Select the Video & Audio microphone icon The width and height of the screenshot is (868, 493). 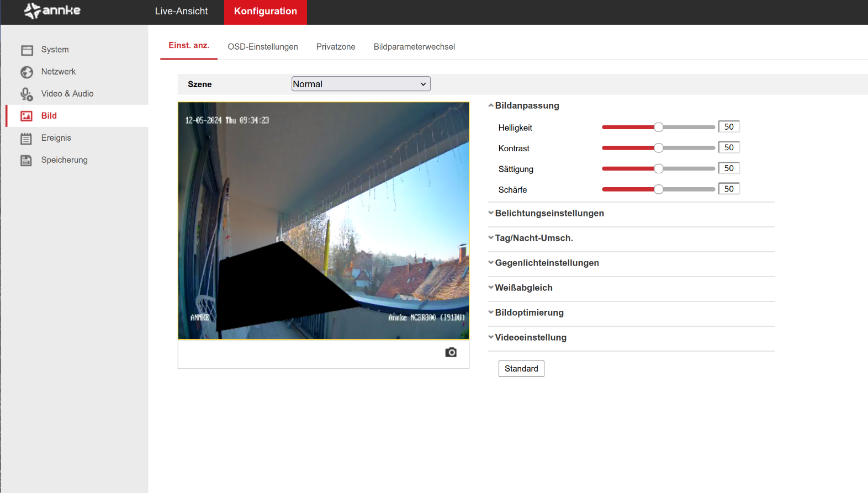point(27,94)
